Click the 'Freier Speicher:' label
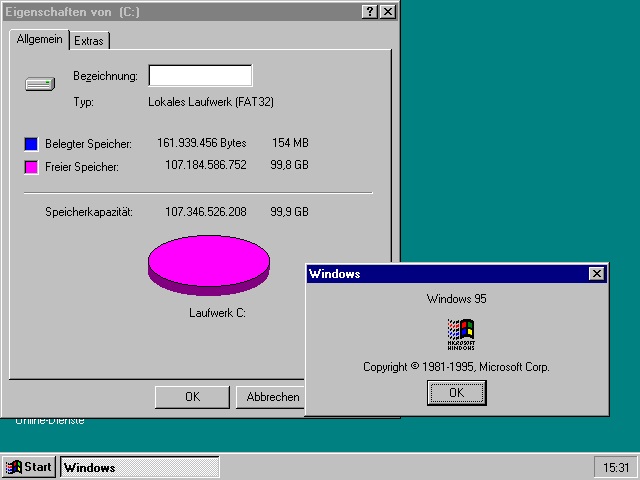This screenshot has width=640, height=480. [x=82, y=167]
